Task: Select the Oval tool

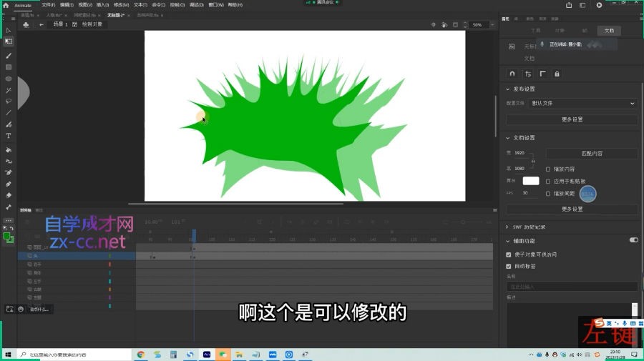Action: click(8, 79)
